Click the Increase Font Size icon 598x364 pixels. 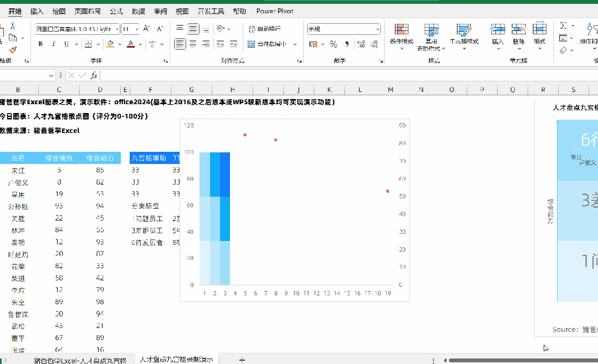147,29
